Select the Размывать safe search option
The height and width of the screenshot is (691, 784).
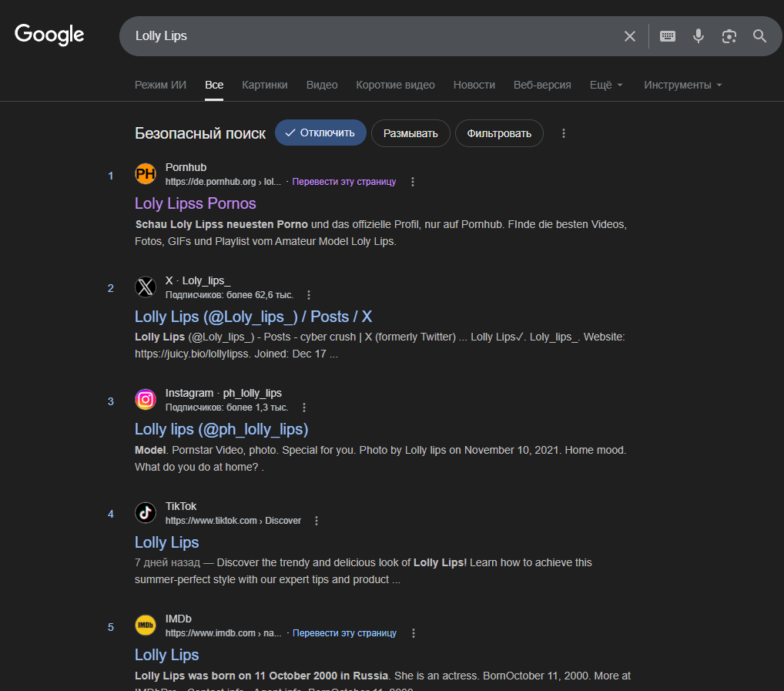coord(410,133)
